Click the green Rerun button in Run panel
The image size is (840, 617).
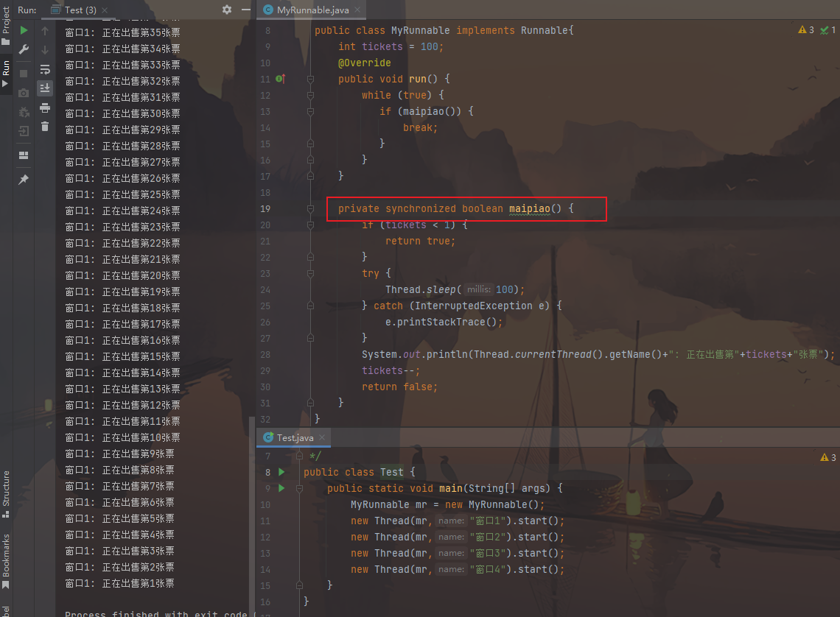coord(24,30)
